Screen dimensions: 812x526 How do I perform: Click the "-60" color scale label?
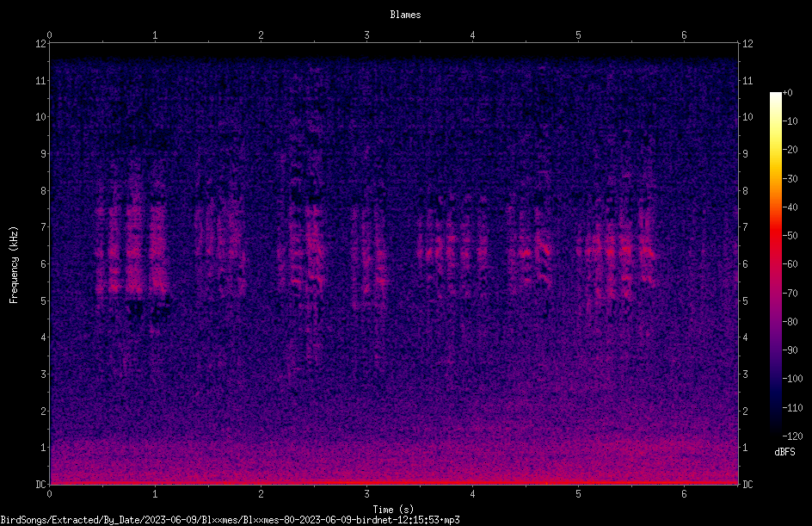(790, 264)
